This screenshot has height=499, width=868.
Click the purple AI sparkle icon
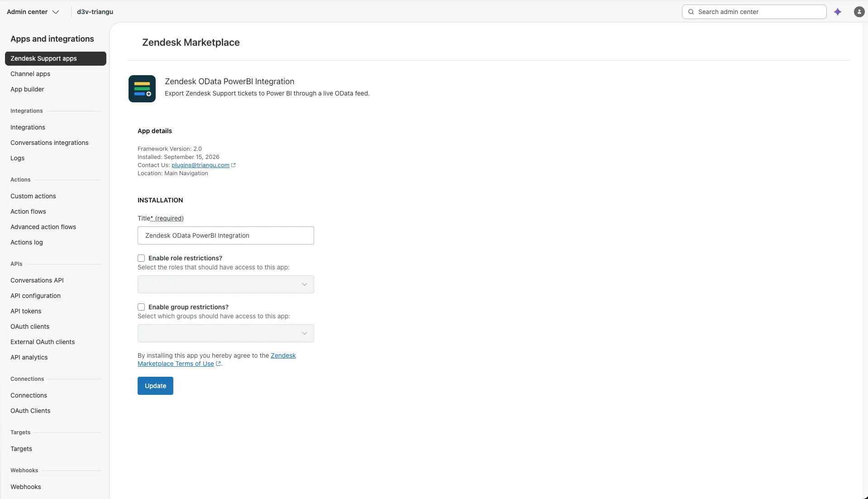point(838,12)
